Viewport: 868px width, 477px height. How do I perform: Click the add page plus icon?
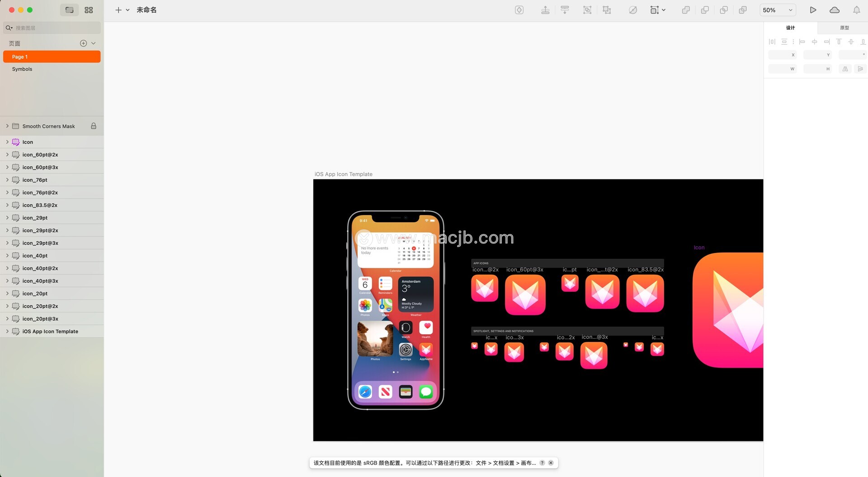[83, 43]
